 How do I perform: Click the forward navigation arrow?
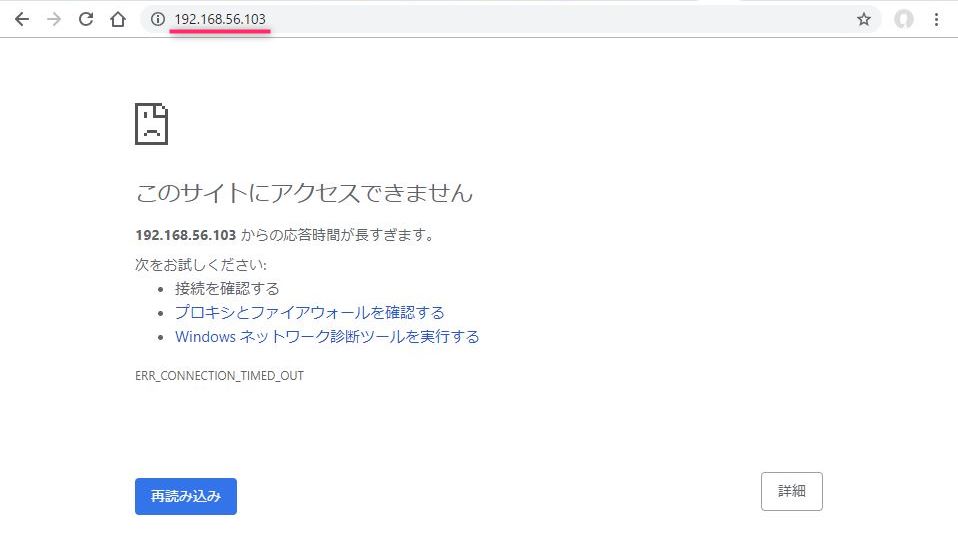pyautogui.click(x=54, y=19)
